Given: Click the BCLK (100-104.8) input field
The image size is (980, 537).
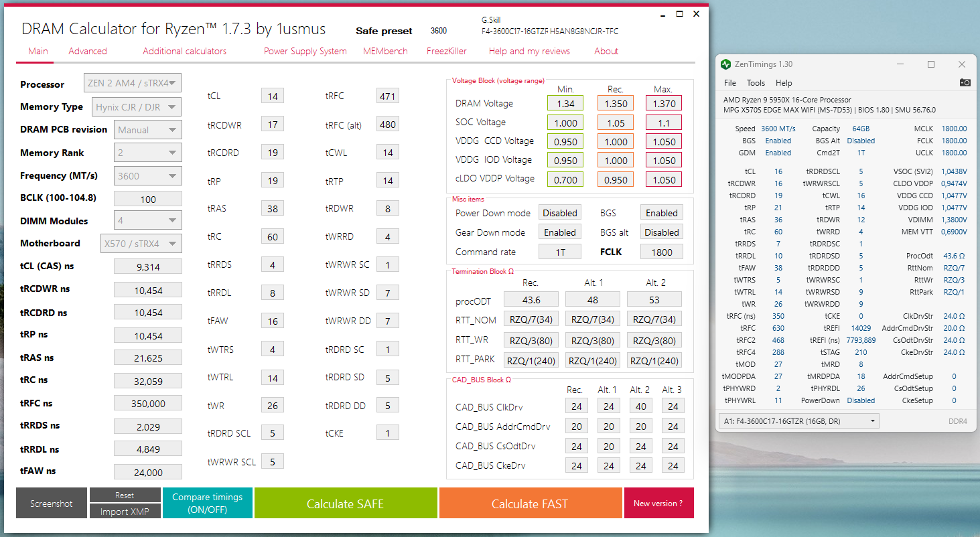Looking at the screenshot, I should [148, 199].
